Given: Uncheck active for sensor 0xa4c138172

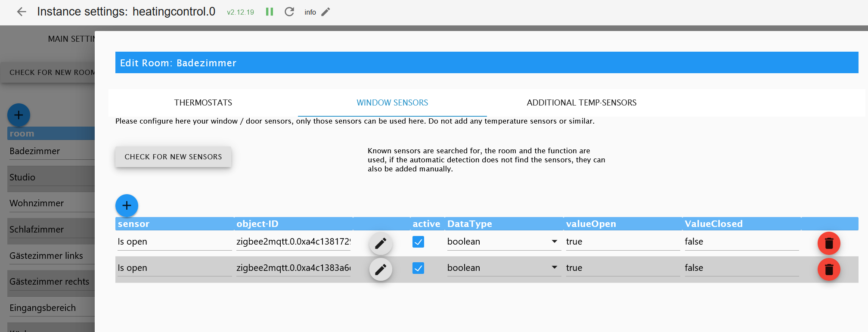Looking at the screenshot, I should pyautogui.click(x=418, y=242).
